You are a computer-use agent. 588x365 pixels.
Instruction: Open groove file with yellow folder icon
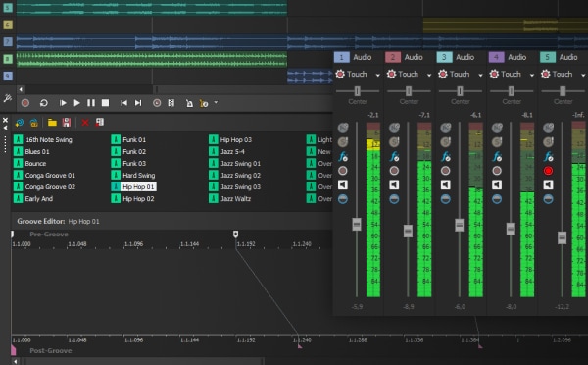52,123
